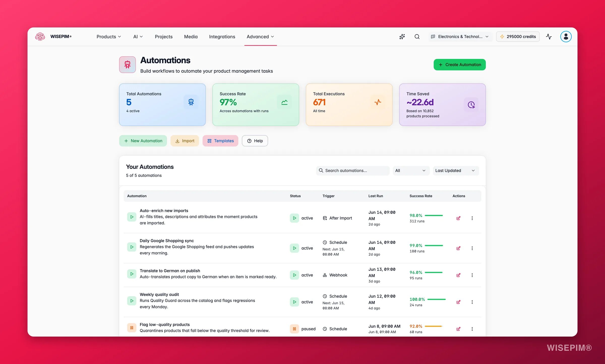Screen dimensions: 605x364
Task: Open the All status filter dropdown
Action: [x=411, y=171]
